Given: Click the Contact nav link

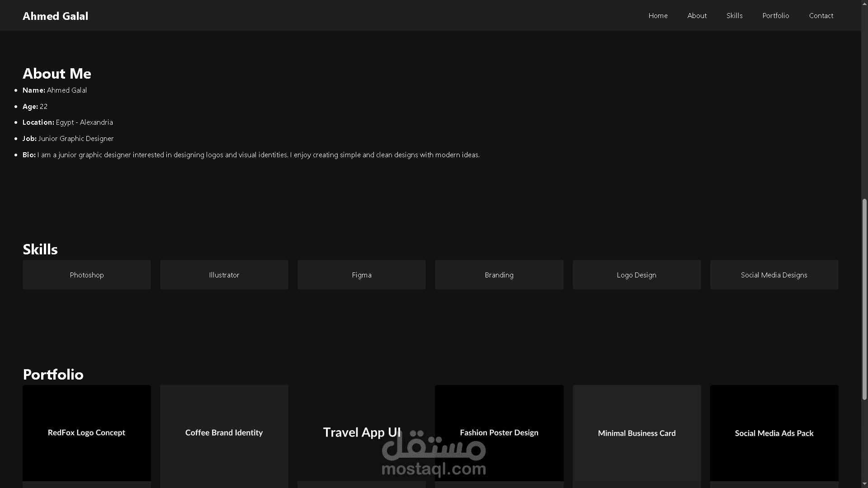Looking at the screenshot, I should pyautogui.click(x=821, y=15).
